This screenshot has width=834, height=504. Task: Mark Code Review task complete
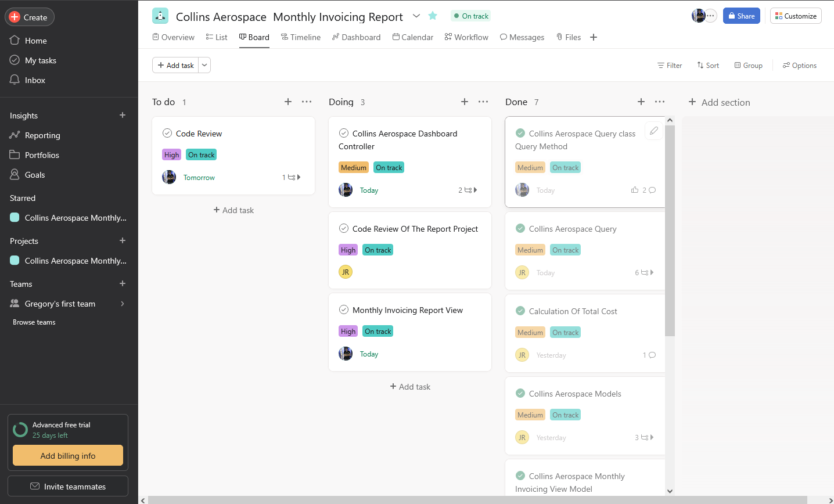coord(167,133)
